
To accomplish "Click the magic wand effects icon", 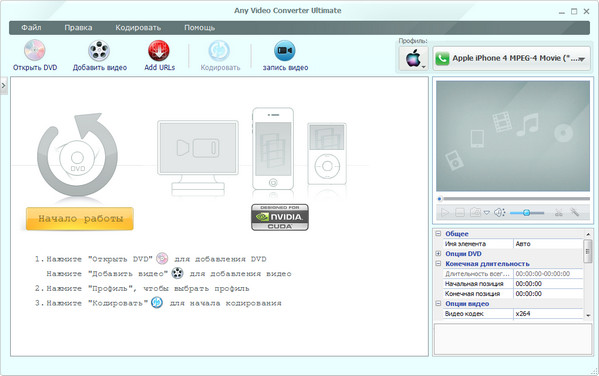I will [575, 212].
